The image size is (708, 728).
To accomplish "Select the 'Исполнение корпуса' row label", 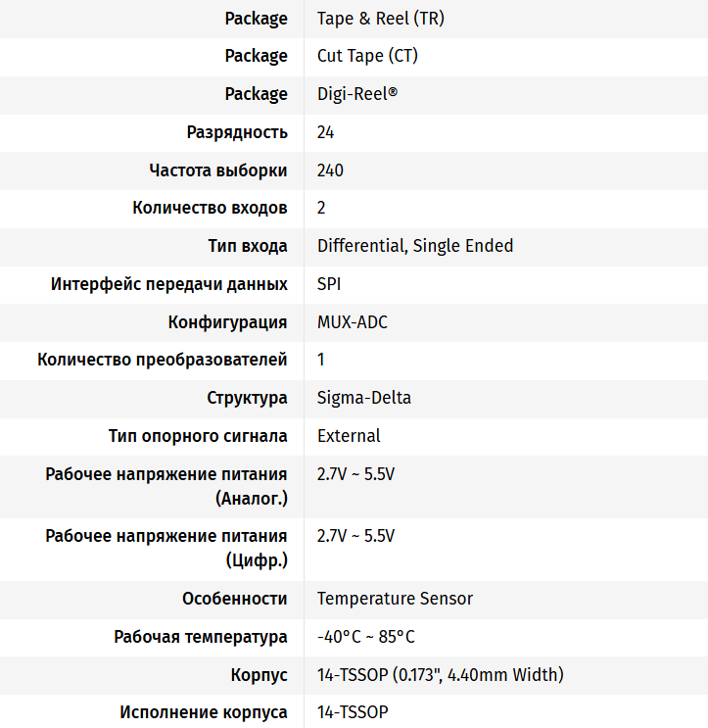I will (x=204, y=712).
